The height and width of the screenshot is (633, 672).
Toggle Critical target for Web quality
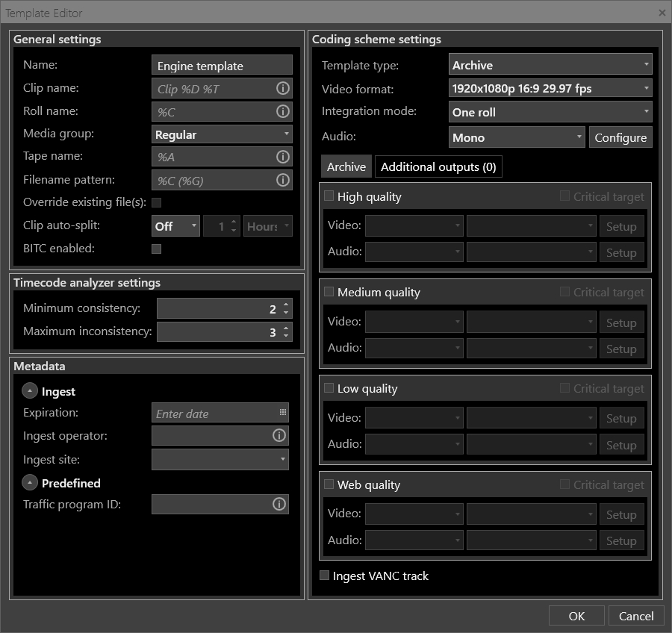pyautogui.click(x=565, y=484)
